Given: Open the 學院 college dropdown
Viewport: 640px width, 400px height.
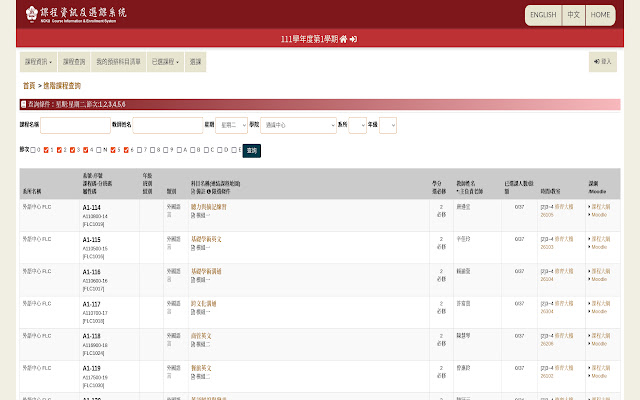Looking at the screenshot, I should click(x=298, y=125).
